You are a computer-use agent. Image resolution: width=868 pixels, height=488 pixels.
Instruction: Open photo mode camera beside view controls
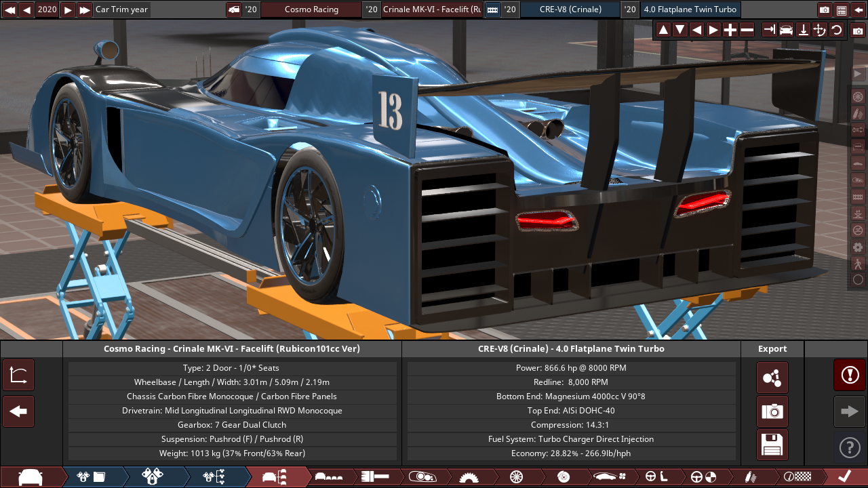click(858, 30)
